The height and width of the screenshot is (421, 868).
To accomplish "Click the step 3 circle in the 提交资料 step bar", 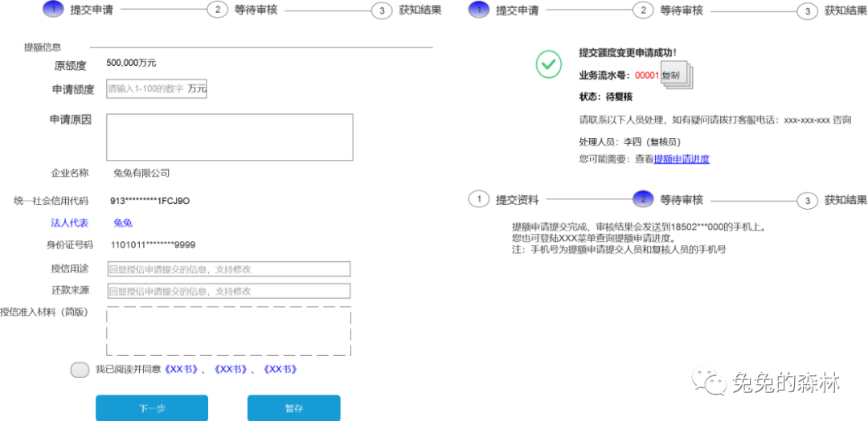I will pyautogui.click(x=808, y=200).
